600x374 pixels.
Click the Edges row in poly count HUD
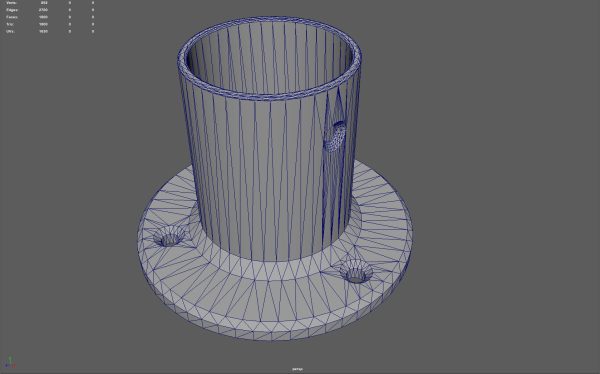pos(50,10)
